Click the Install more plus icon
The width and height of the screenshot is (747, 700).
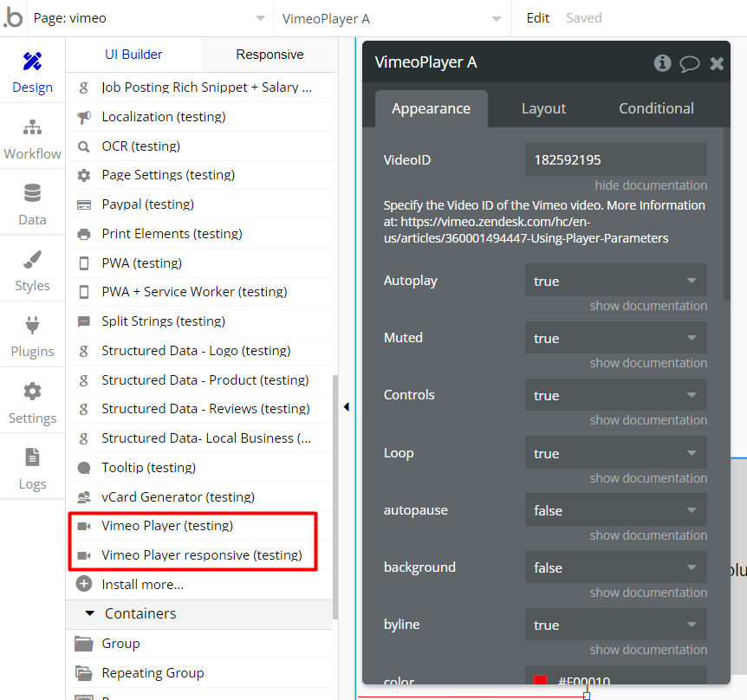[84, 584]
